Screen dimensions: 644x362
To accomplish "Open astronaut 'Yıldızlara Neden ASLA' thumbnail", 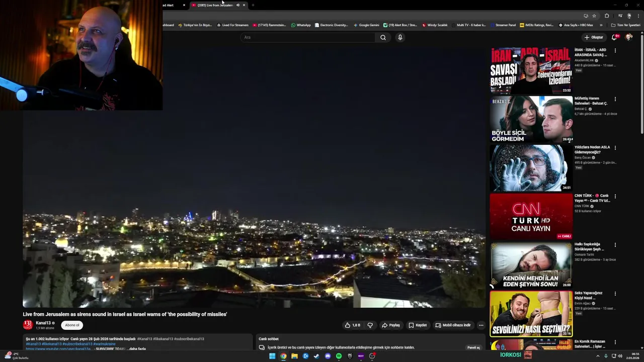I will click(x=531, y=168).
